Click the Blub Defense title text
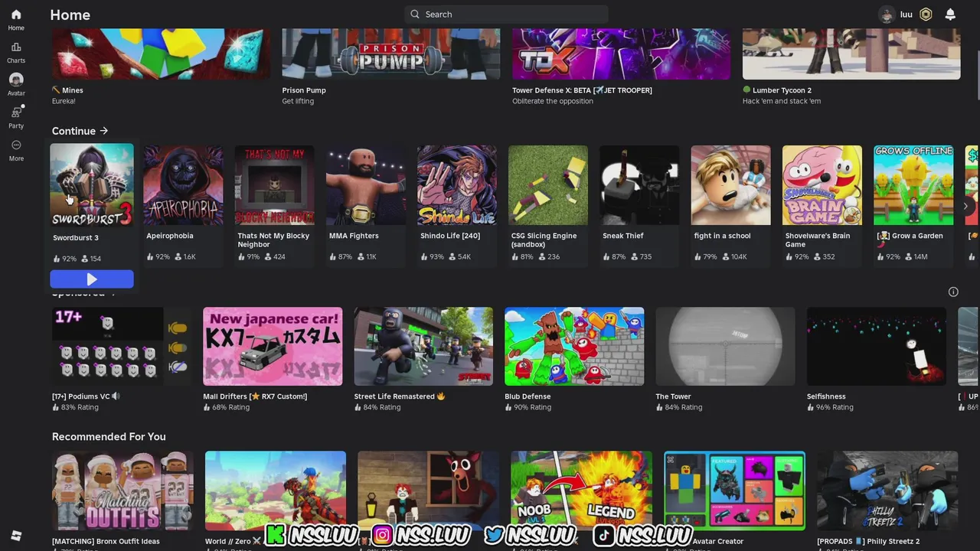This screenshot has height=551, width=980. tap(528, 396)
